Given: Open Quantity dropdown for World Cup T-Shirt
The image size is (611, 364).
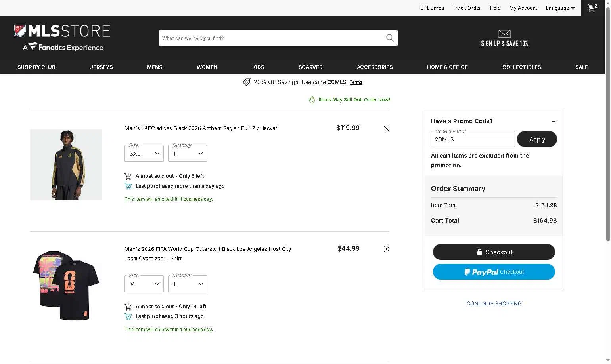Looking at the screenshot, I should 188,284.
